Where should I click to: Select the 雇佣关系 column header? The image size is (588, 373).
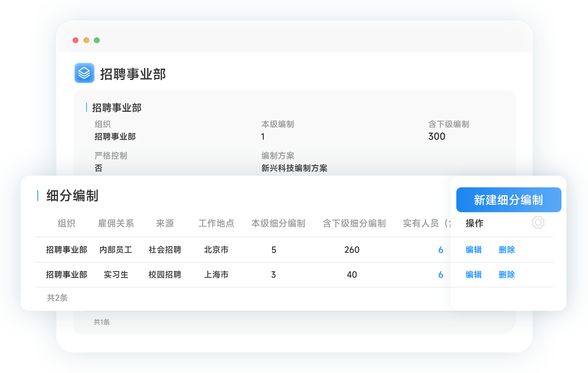click(116, 223)
